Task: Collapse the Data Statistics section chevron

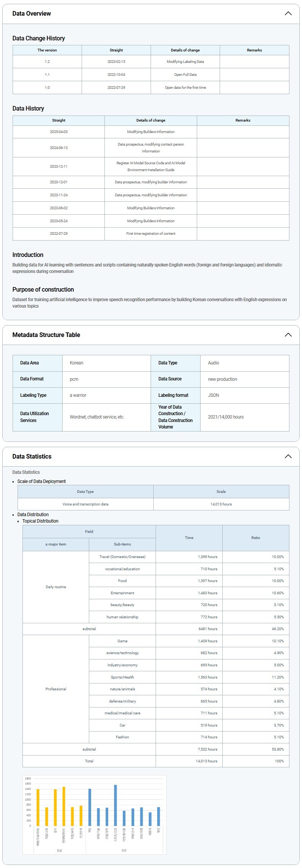Action: 288,457
